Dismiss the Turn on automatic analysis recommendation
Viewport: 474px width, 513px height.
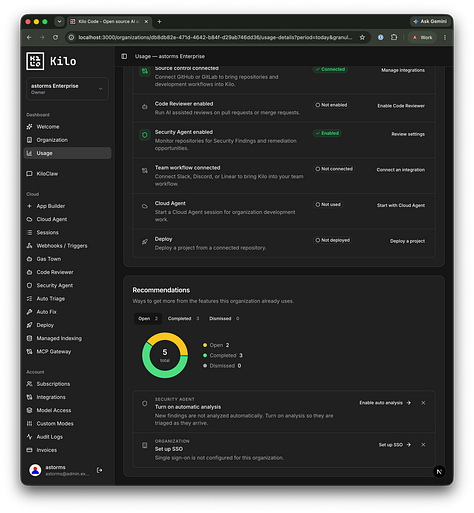423,403
